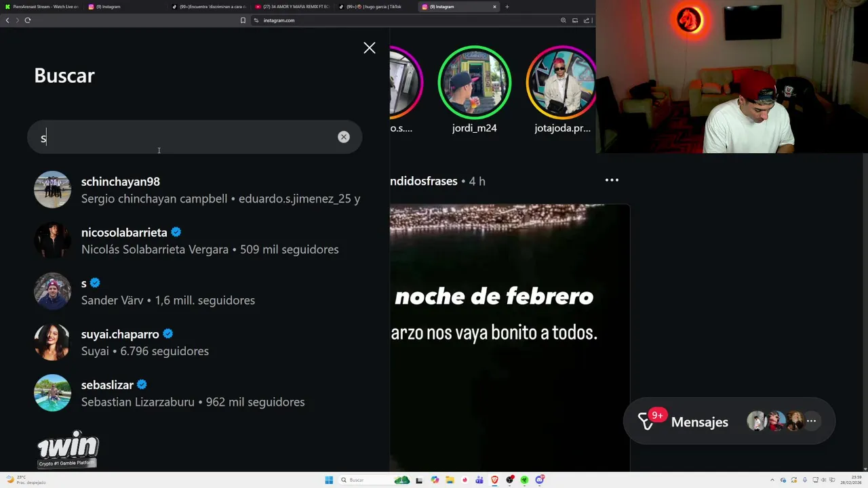Click sebaslizar avatar
The image size is (868, 488).
52,393
